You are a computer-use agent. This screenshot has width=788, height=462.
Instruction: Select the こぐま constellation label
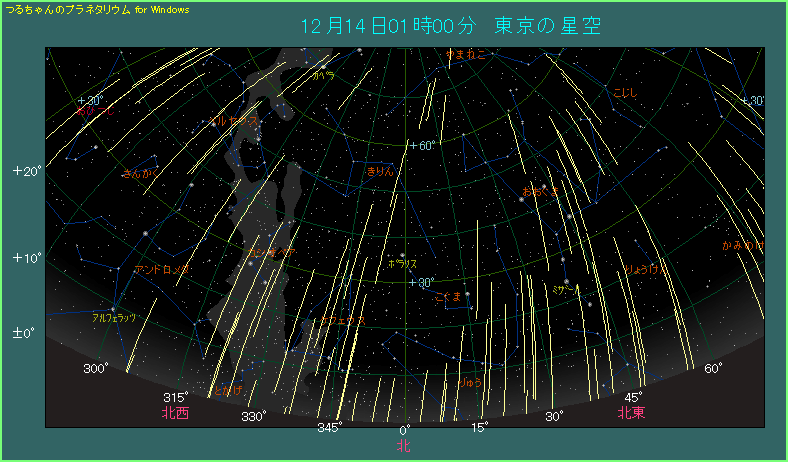(447, 296)
